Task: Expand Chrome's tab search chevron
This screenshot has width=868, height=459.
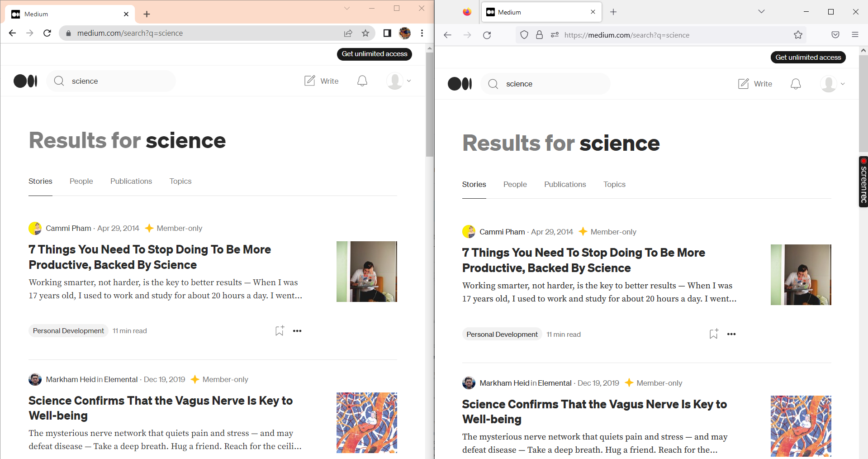Action: pos(346,8)
